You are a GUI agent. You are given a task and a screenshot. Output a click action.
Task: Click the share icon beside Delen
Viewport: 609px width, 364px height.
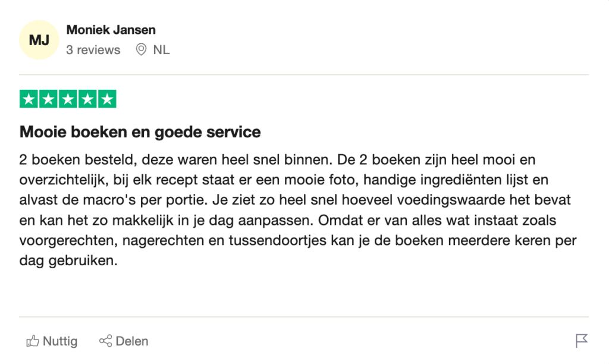pyautogui.click(x=105, y=341)
